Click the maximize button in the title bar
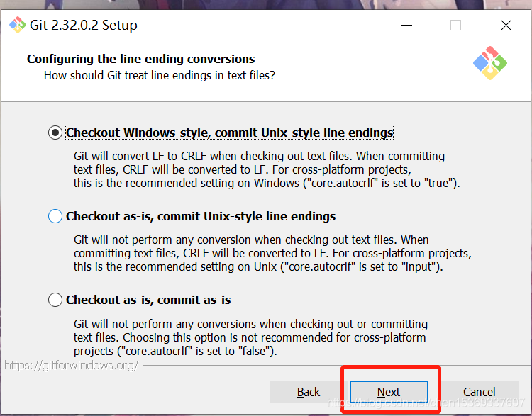Screen dimensions: 532x416 tap(455, 26)
